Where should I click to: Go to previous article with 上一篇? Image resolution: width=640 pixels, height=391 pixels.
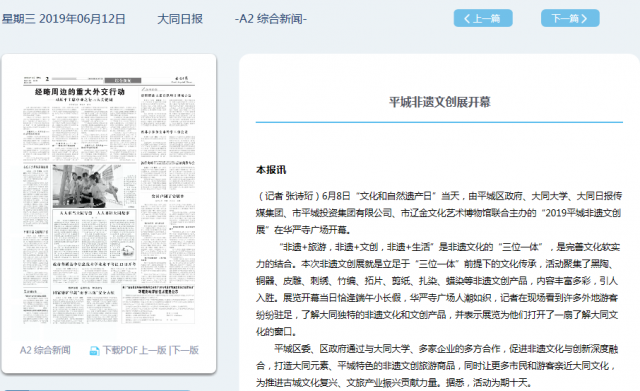click(483, 18)
